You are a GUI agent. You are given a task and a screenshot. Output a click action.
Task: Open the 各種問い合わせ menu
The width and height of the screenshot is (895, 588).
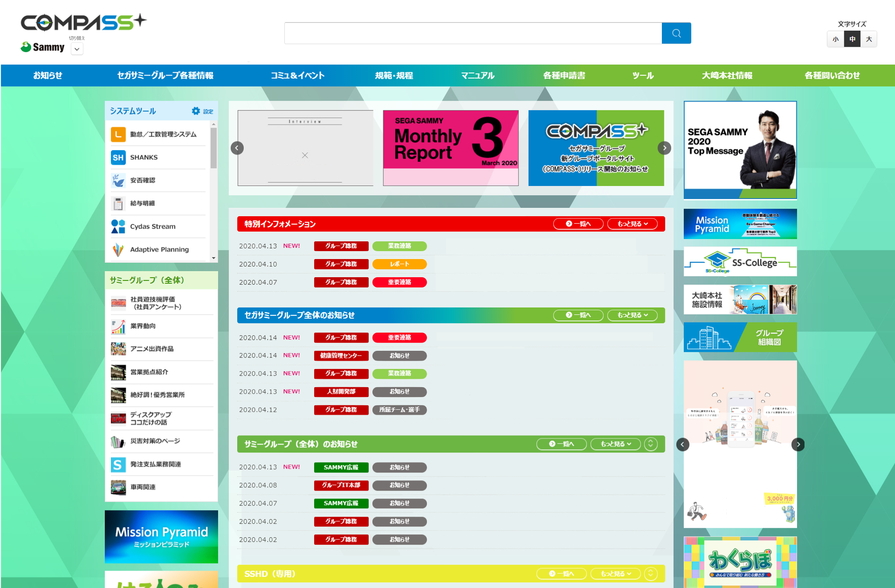click(x=832, y=75)
